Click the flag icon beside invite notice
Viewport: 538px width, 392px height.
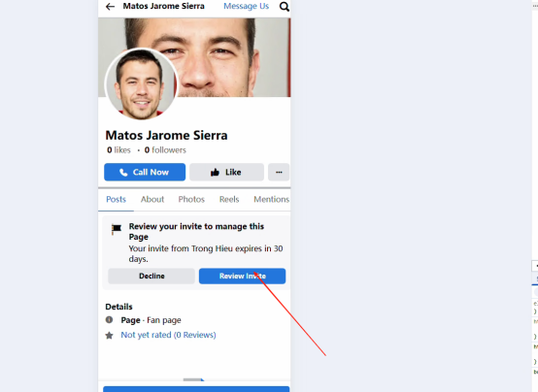pos(117,228)
